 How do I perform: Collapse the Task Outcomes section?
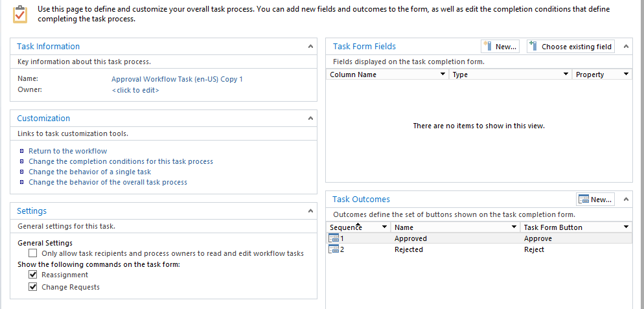pyautogui.click(x=626, y=200)
